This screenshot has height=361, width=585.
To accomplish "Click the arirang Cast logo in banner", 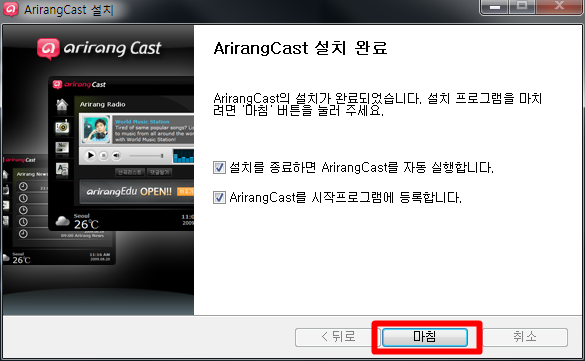I will point(99,48).
